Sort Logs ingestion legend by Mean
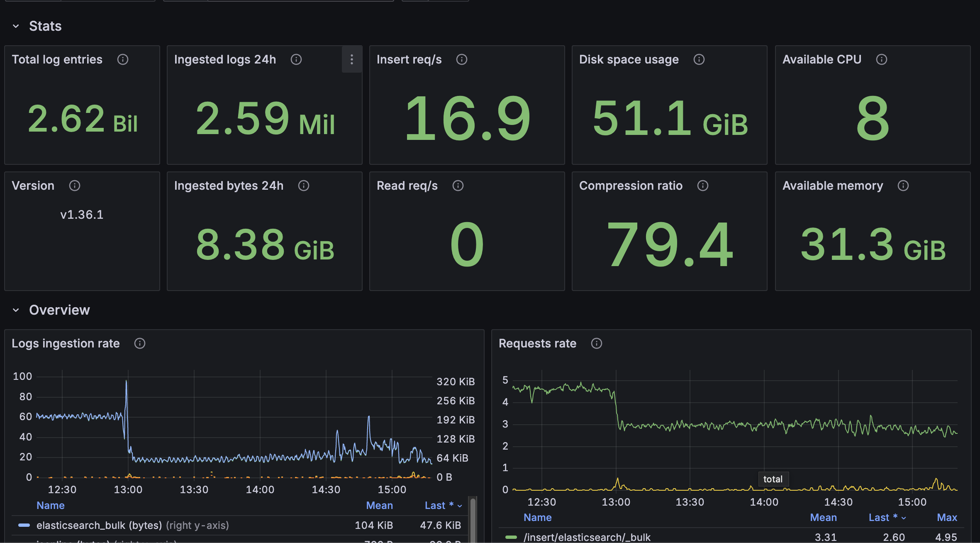This screenshot has width=980, height=543. tap(379, 505)
